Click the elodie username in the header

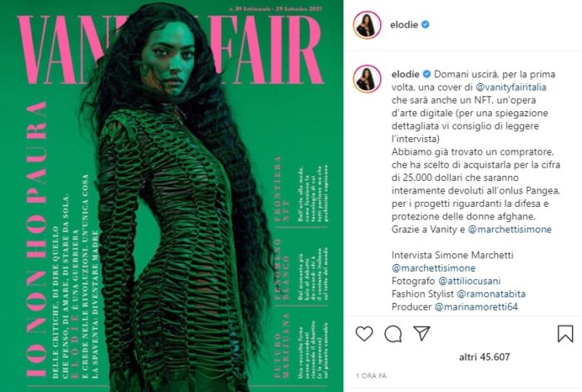click(x=404, y=25)
